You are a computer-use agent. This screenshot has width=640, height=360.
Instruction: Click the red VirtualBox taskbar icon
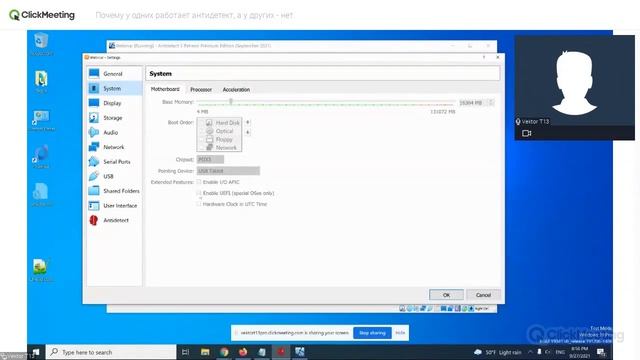[x=281, y=352]
